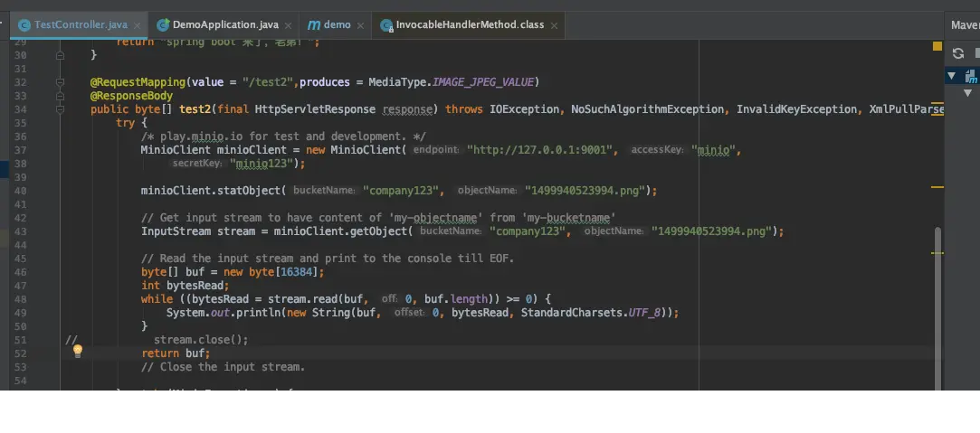The height and width of the screenshot is (433, 980).
Task: Click the 'Get input stream' comment
Action: click(x=379, y=218)
